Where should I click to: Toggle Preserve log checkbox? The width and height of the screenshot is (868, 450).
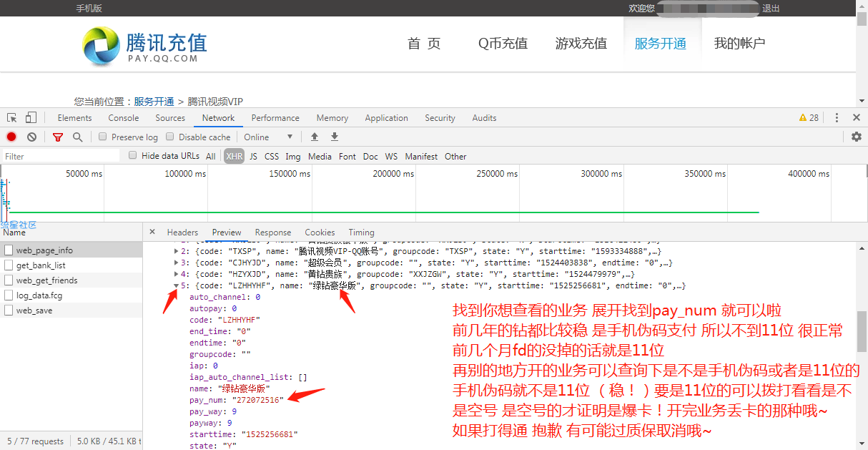[x=103, y=137]
